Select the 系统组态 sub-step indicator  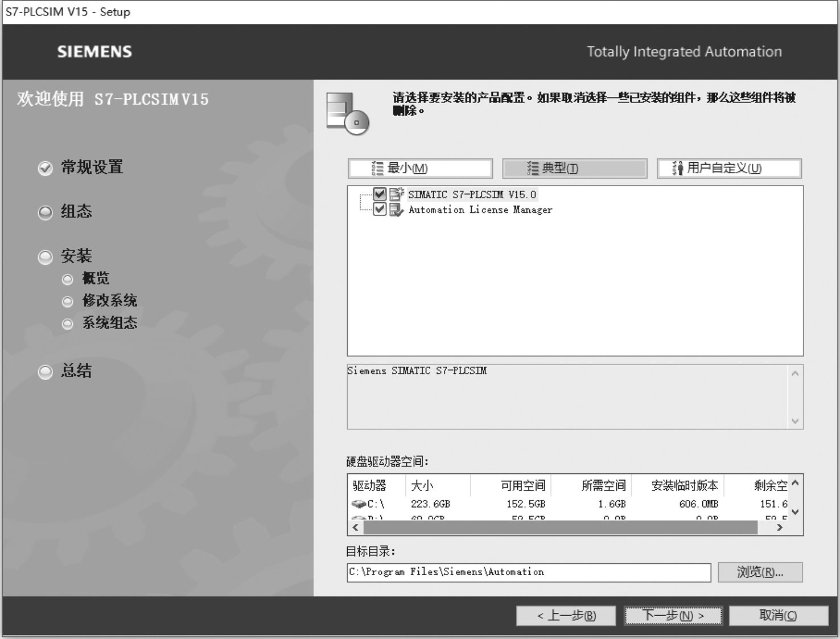(x=68, y=324)
